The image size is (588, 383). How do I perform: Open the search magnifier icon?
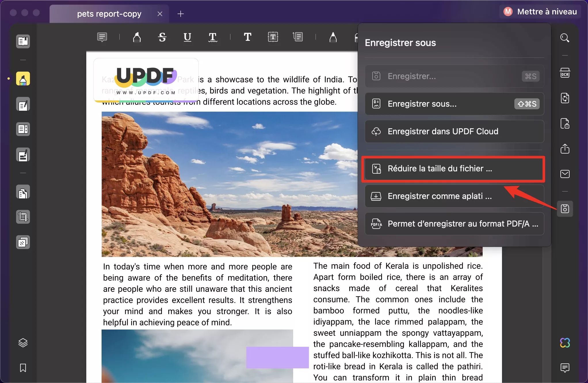[565, 38]
